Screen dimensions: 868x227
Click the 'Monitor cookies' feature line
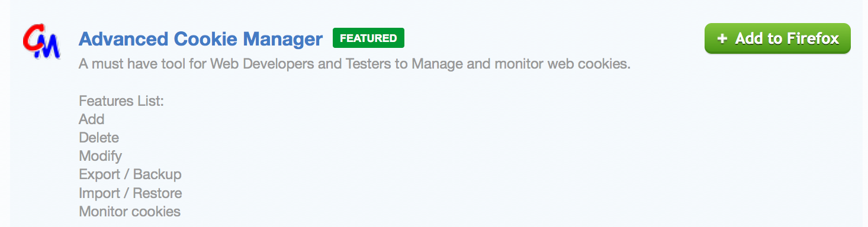pyautogui.click(x=130, y=211)
